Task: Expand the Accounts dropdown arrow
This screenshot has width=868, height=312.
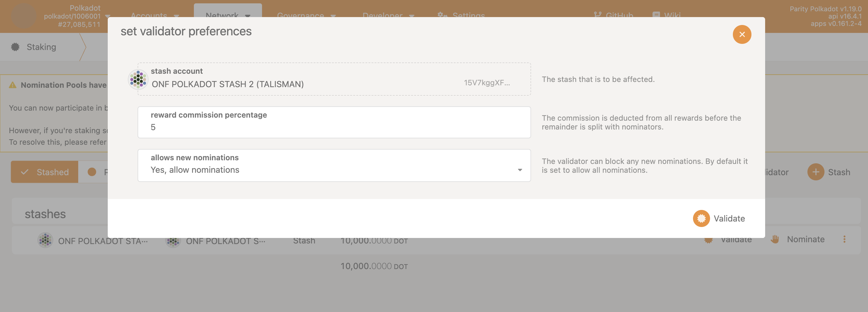Action: coord(177,16)
